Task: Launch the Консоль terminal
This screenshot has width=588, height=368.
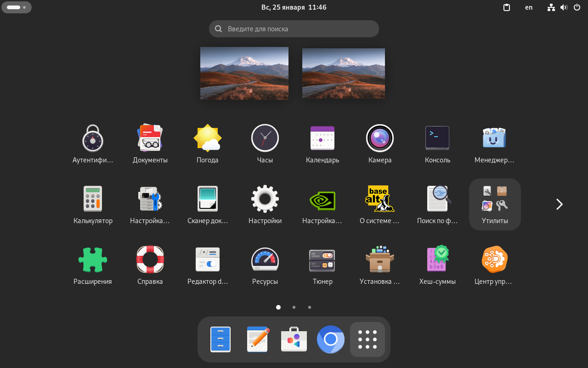Action: tap(437, 138)
